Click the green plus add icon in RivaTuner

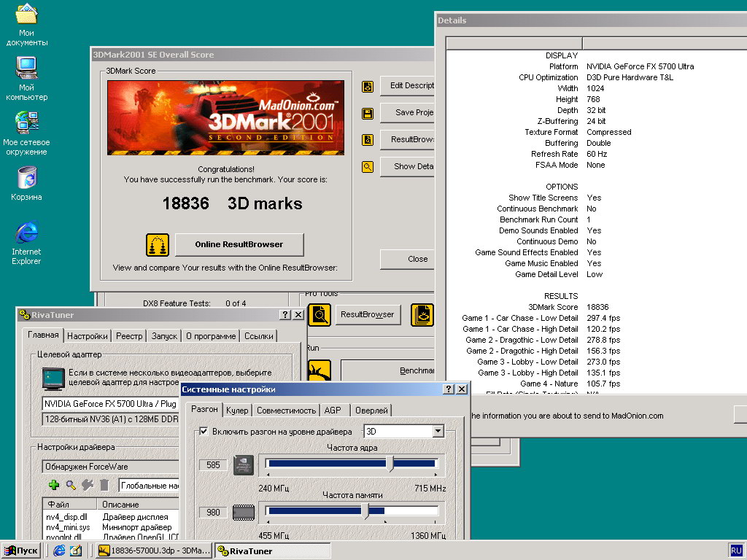(x=54, y=485)
